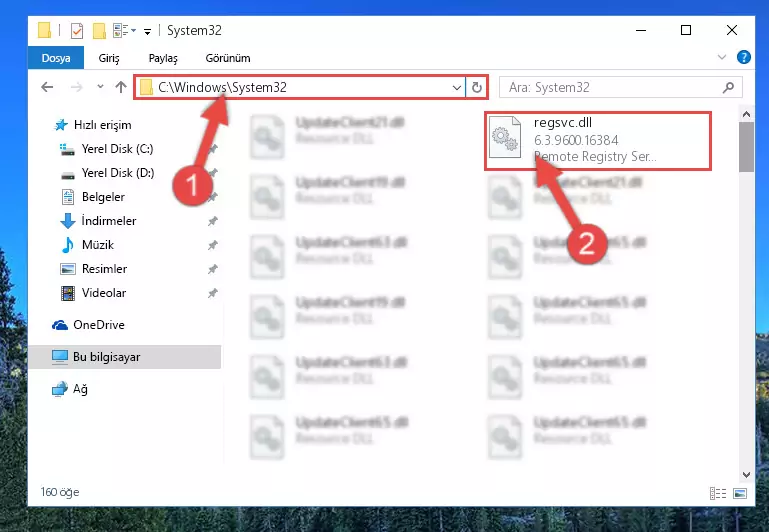Screen dimensions: 769x532
Task: Click the pin icon next to Resimler
Action: click(212, 269)
